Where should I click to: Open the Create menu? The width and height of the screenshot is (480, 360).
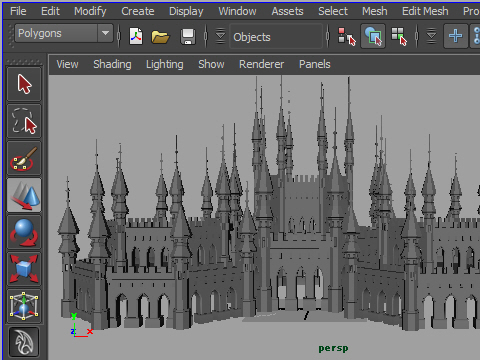click(x=138, y=11)
